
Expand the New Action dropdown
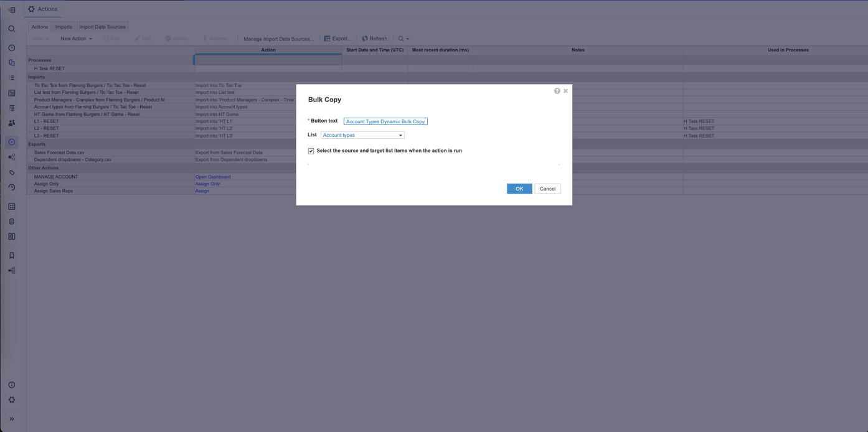click(x=76, y=39)
